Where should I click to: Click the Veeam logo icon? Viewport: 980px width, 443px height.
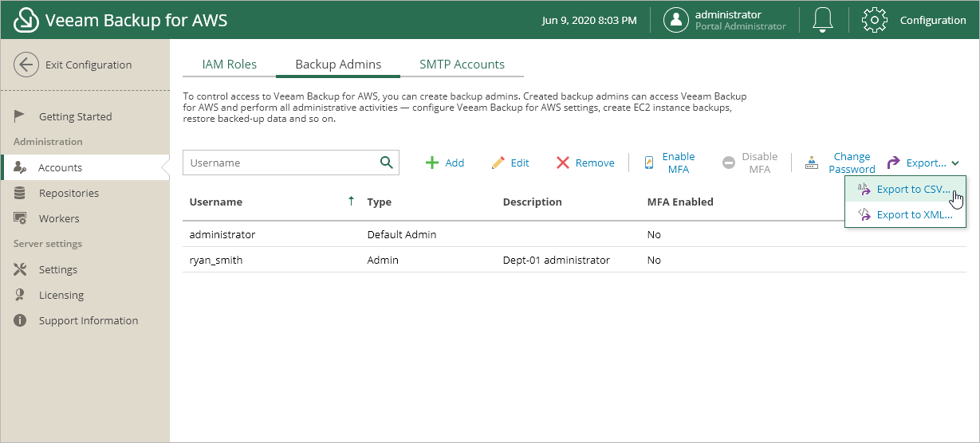(x=26, y=20)
